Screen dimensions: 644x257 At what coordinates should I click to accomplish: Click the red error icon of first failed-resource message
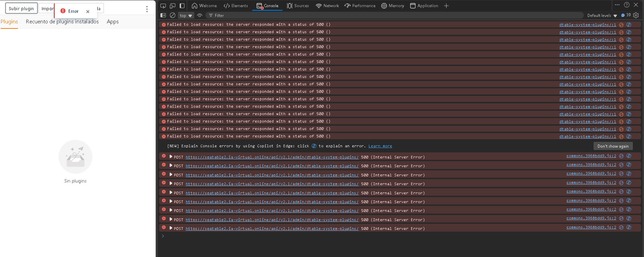[164, 25]
